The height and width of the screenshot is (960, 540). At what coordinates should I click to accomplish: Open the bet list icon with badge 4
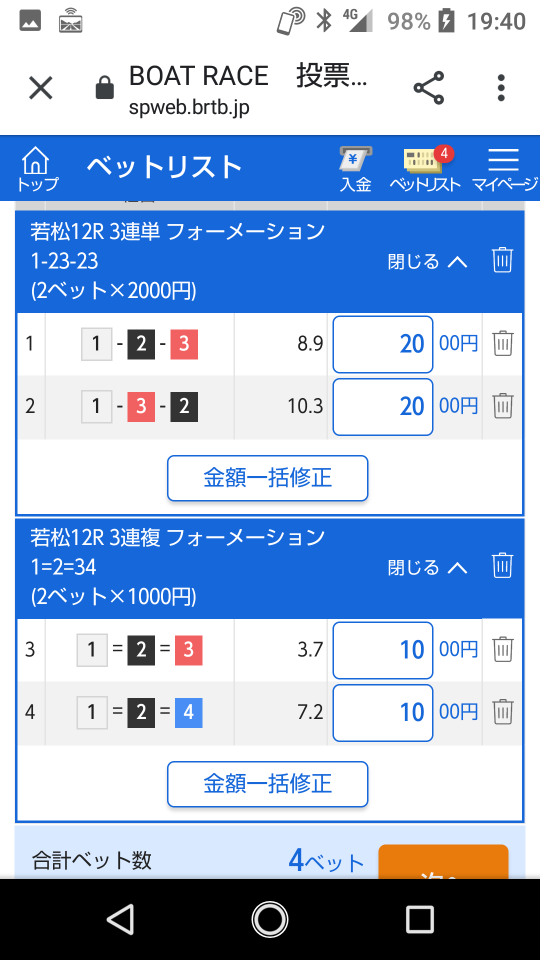(426, 170)
